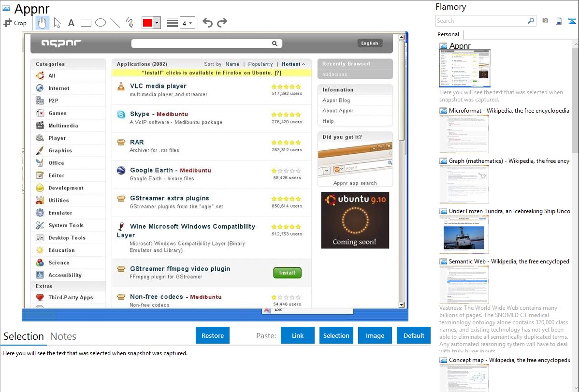Pick the ellipse shape tool

[101, 23]
